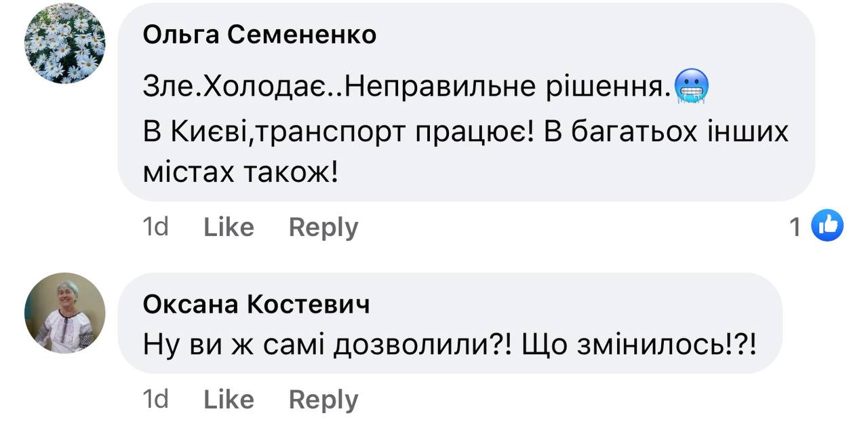Like Ольга Семененко's comment
Viewport: 868px width, 424px height.
[x=229, y=227]
